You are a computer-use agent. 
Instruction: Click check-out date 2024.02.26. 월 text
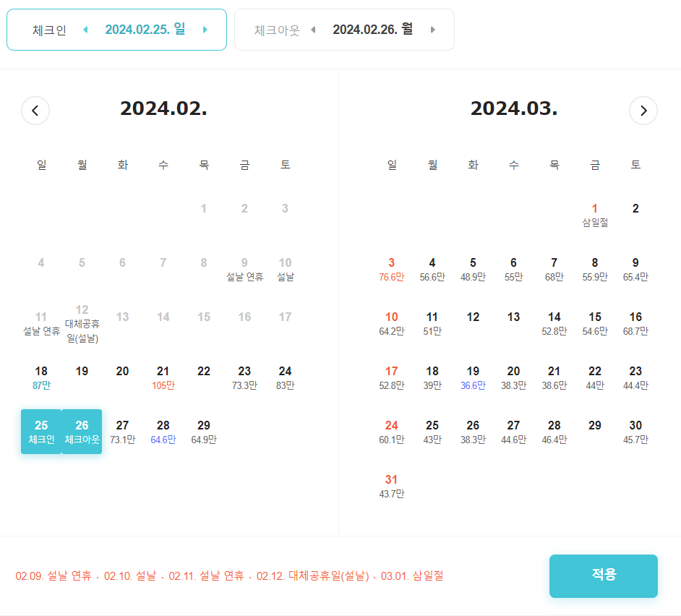coord(372,29)
